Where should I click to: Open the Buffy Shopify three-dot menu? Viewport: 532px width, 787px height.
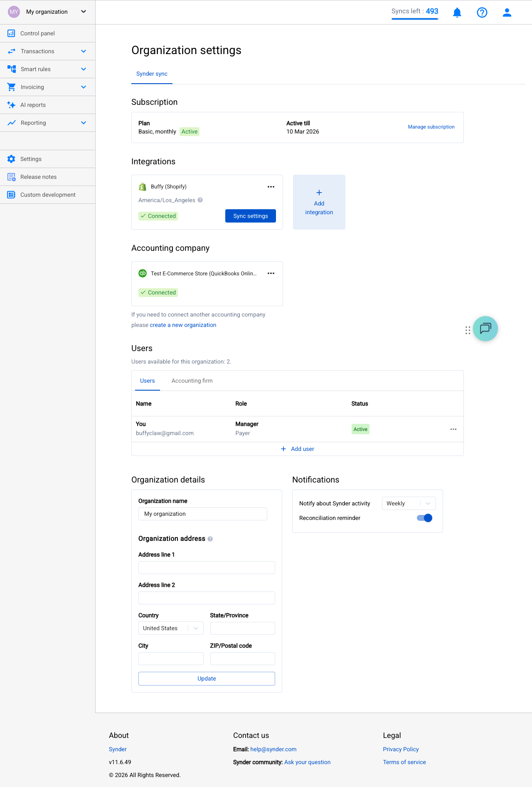[x=271, y=187]
